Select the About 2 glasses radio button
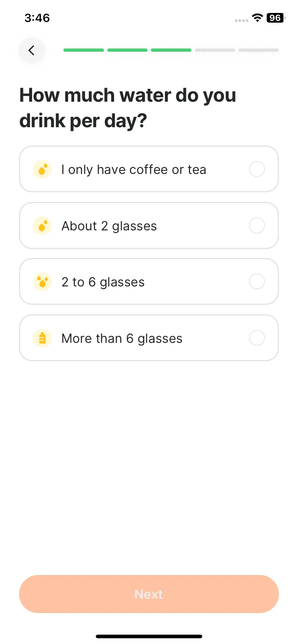This screenshot has height=644, width=298. tap(257, 225)
